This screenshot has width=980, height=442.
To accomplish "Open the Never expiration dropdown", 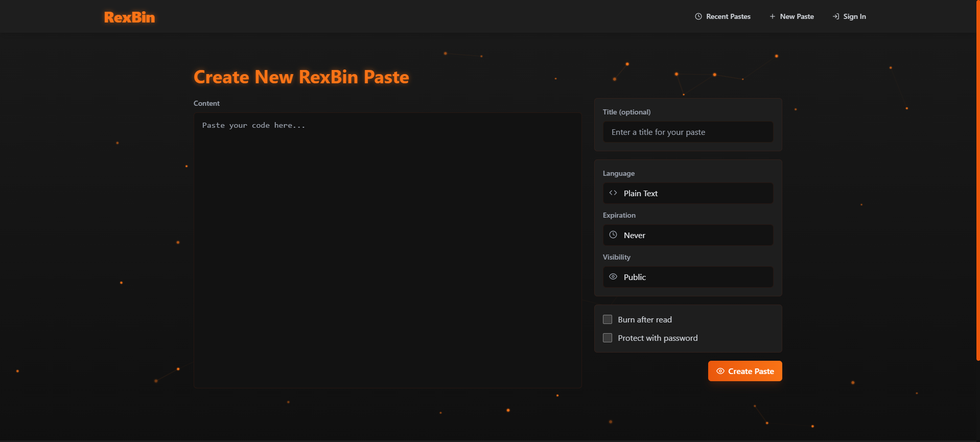I will [688, 235].
